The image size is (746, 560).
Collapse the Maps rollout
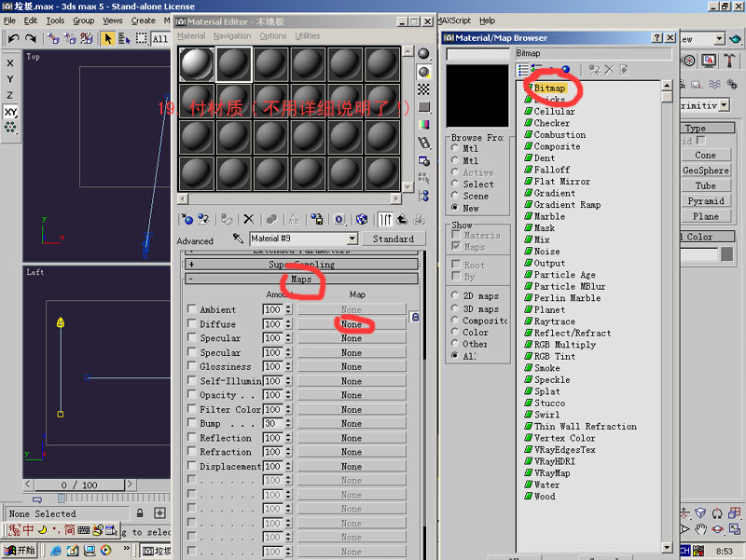[x=300, y=279]
